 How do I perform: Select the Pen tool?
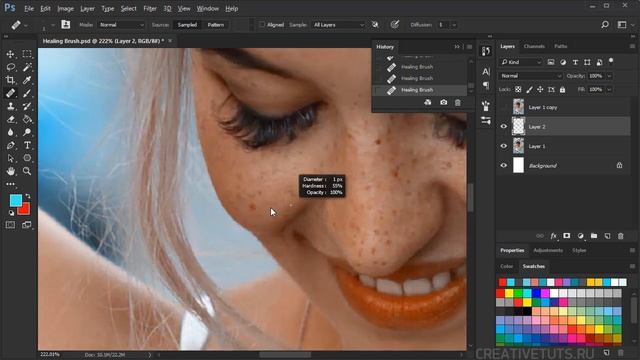point(11,145)
